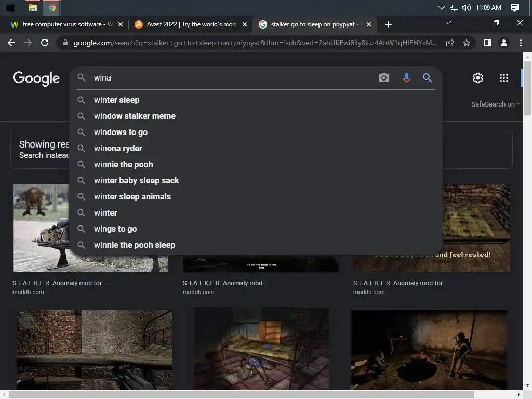Select suggestion windows to go
Screen dimensions: 532x399
coord(256,132)
